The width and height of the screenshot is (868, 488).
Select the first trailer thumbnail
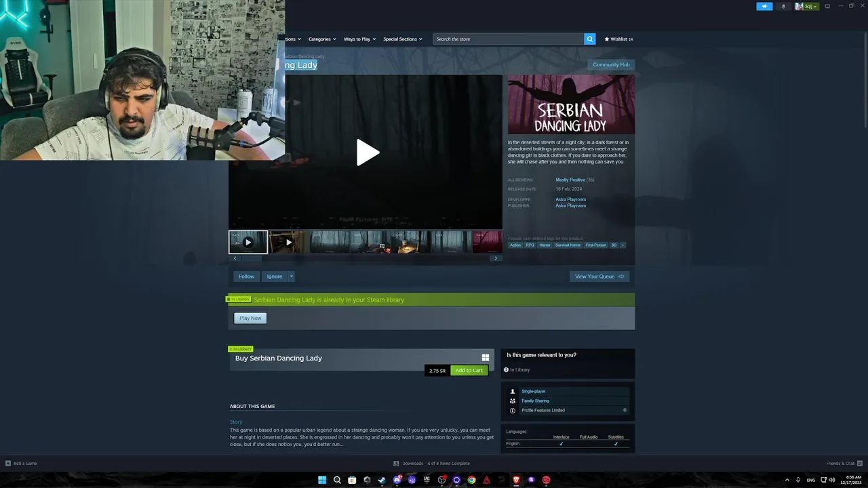[248, 242]
